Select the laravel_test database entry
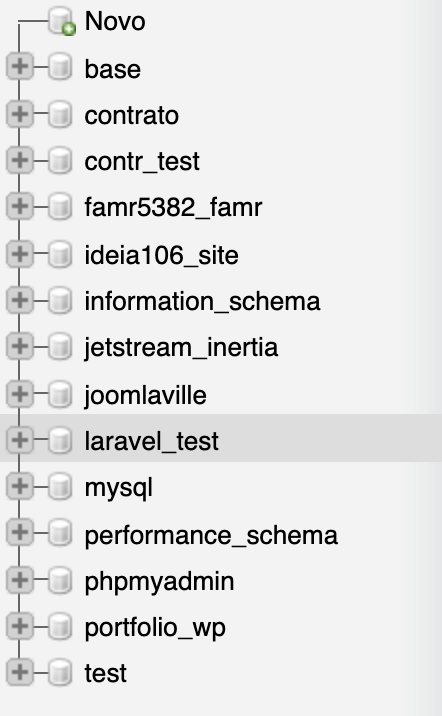Viewport: 442px width, 716px height. pos(152,441)
